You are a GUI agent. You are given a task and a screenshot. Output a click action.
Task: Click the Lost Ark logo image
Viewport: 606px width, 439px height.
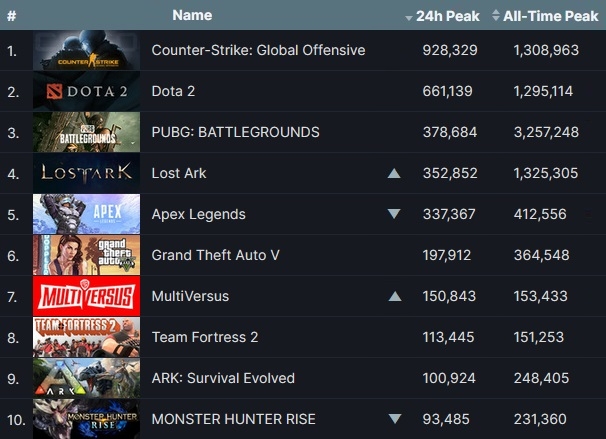87,173
